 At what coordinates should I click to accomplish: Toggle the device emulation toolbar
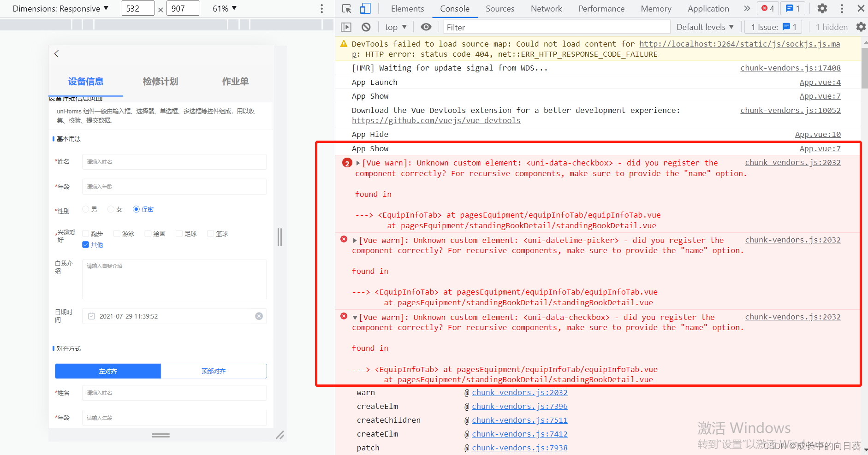click(x=366, y=8)
